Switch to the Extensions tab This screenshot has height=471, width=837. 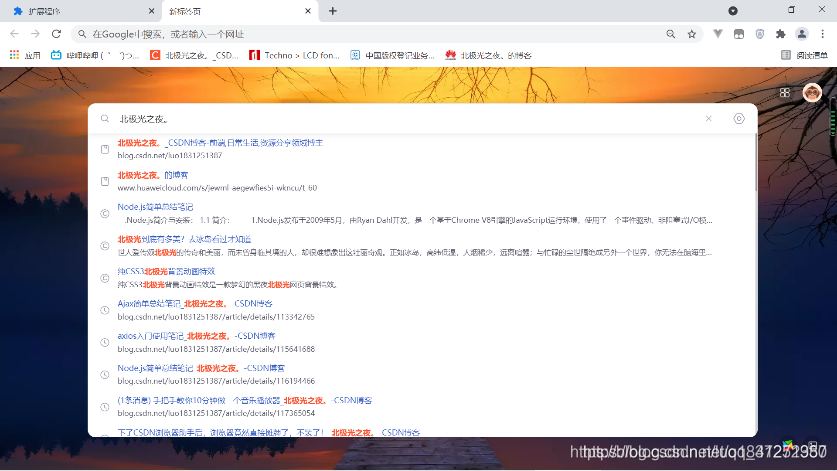[x=80, y=11]
